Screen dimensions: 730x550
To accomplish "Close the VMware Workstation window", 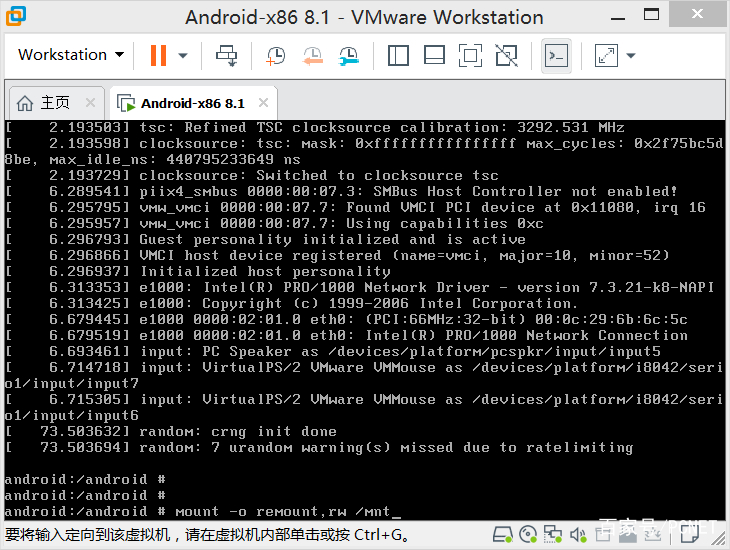I will [697, 14].
